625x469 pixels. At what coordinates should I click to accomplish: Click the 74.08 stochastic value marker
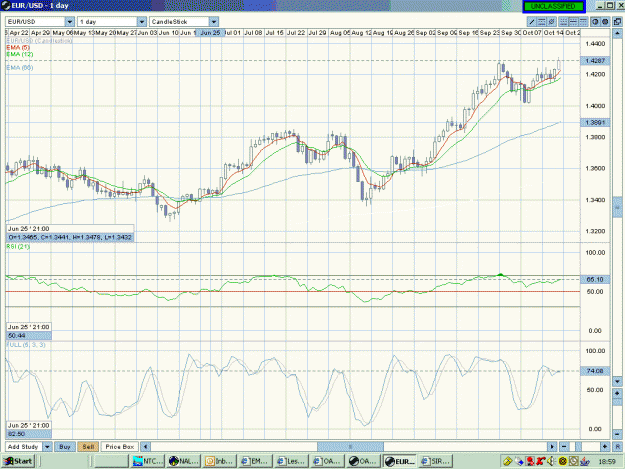point(595,371)
